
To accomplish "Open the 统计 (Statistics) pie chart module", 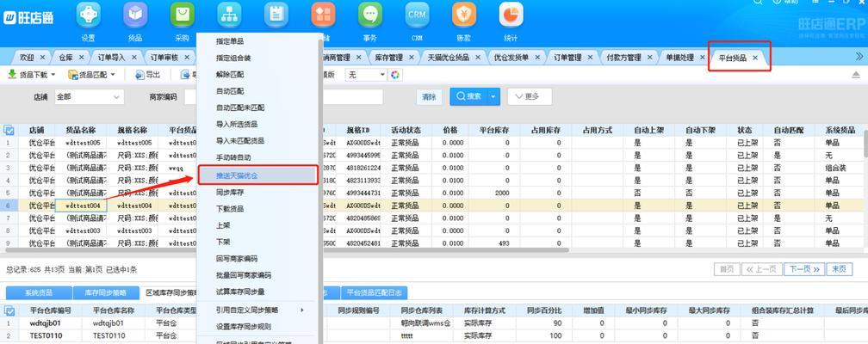I will 511,15.
